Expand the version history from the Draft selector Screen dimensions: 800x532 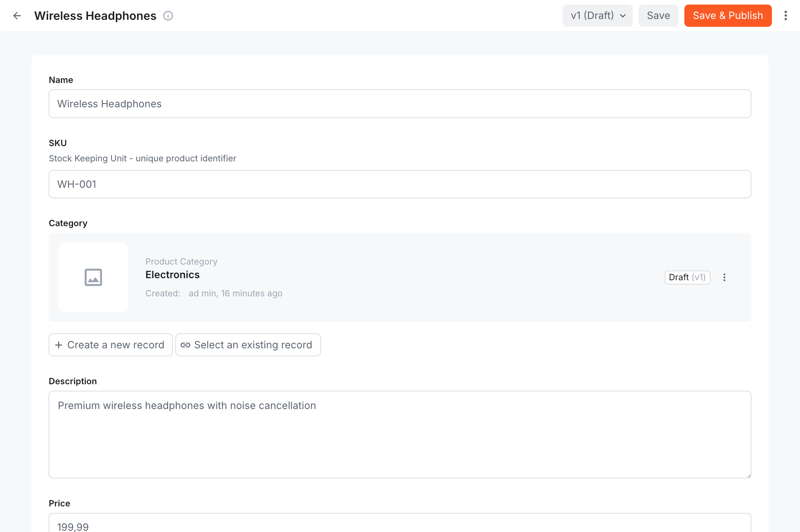[x=597, y=15]
